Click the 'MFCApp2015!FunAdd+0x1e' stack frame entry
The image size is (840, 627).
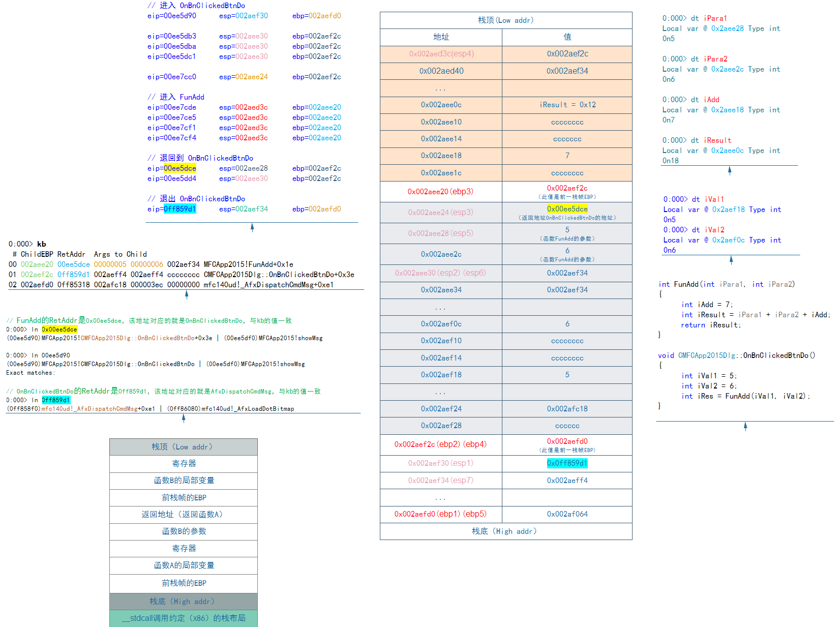point(249,264)
